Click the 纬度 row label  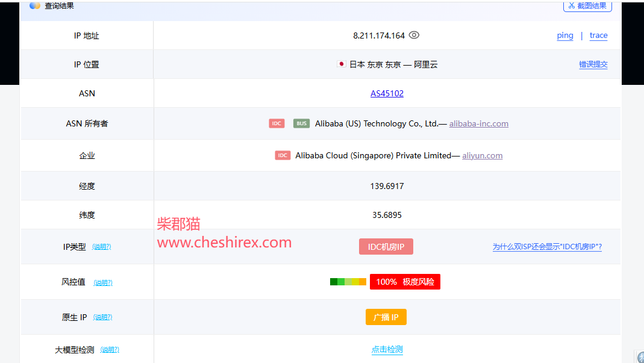87,215
